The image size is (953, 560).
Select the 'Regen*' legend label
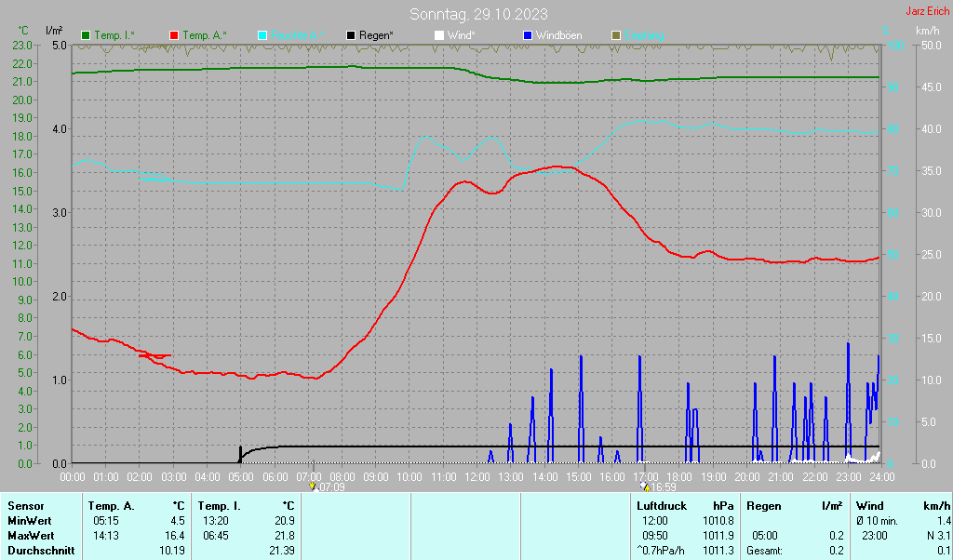(376, 36)
